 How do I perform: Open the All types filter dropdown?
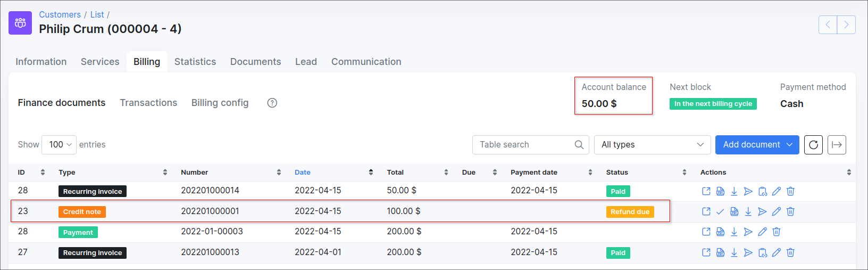point(652,145)
